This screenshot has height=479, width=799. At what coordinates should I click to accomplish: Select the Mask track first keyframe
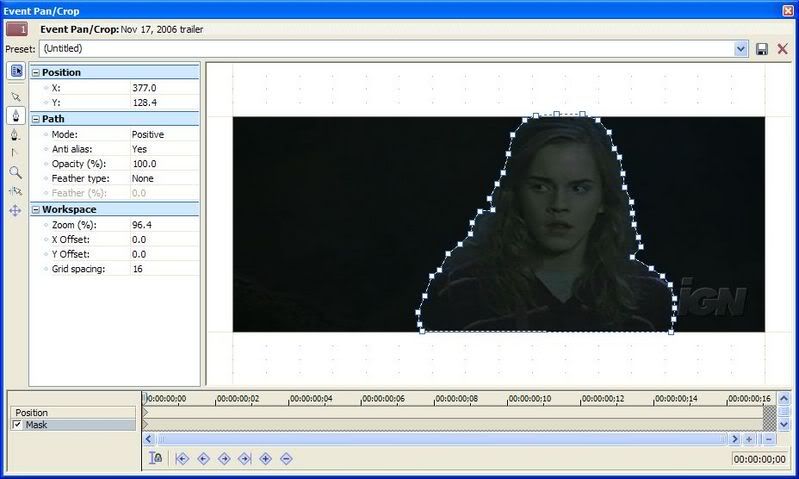145,424
